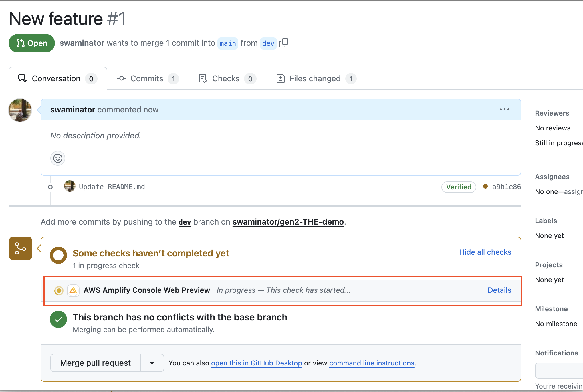Click the green merge-ready checkmark

(x=58, y=319)
